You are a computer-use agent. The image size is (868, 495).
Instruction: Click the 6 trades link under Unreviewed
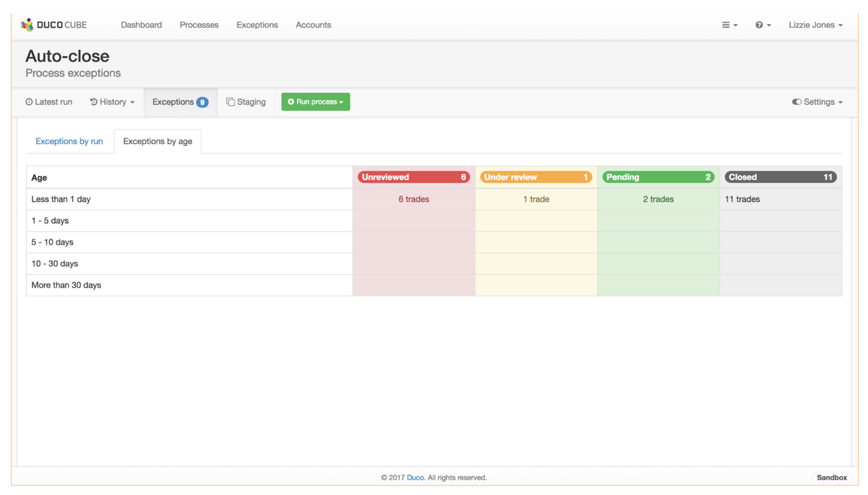[x=414, y=199]
